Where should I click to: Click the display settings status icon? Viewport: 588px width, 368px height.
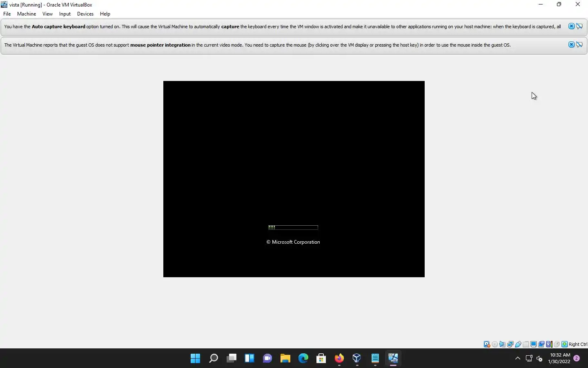[533, 344]
